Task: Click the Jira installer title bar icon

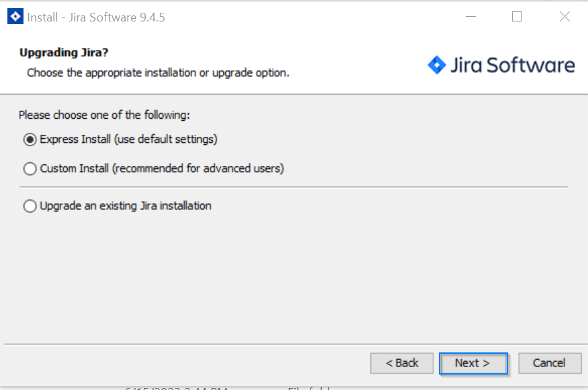Action: (x=15, y=17)
